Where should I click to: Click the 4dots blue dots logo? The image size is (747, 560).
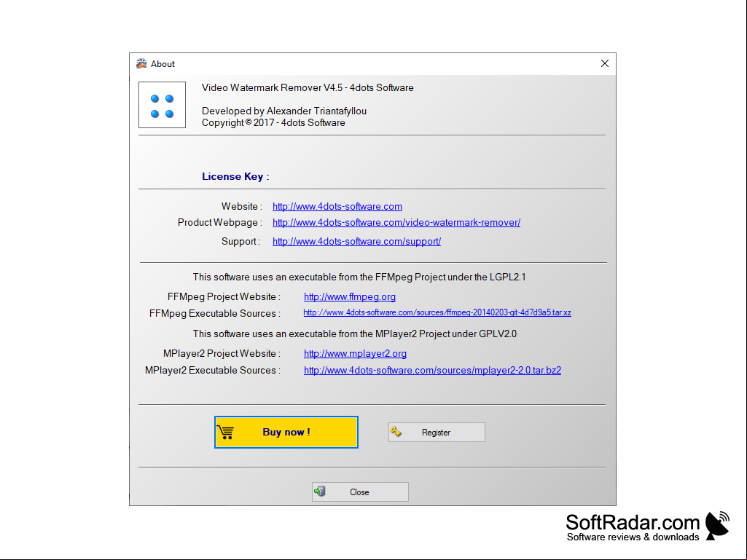(x=162, y=105)
